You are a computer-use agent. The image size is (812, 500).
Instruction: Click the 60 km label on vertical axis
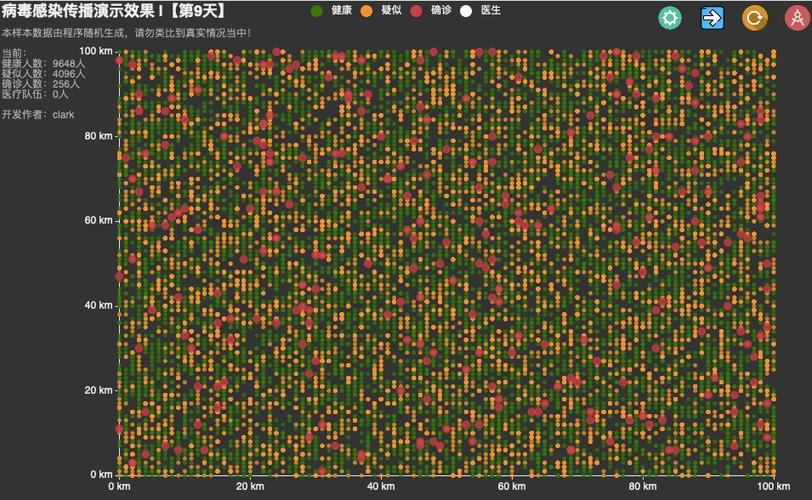(x=98, y=220)
